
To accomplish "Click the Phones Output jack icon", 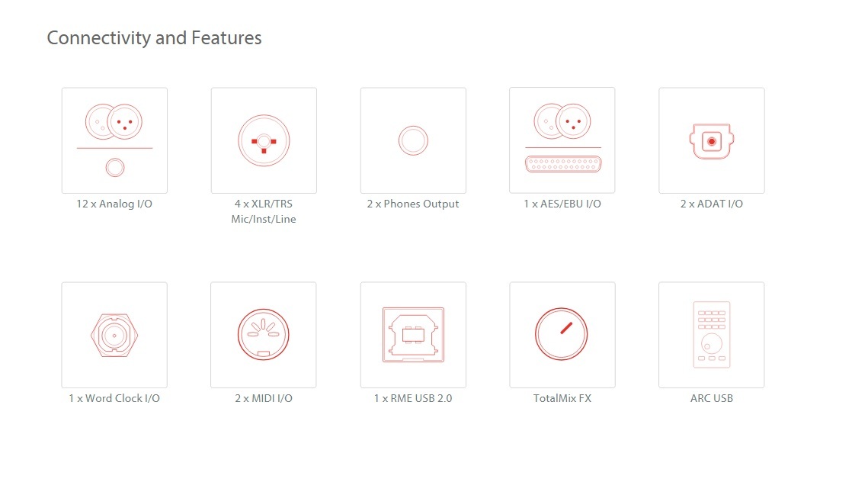I will [413, 140].
